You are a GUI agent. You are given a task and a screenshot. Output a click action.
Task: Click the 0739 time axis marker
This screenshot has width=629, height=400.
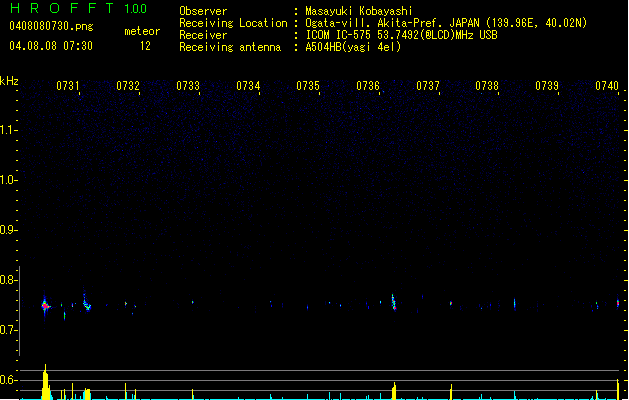click(547, 86)
